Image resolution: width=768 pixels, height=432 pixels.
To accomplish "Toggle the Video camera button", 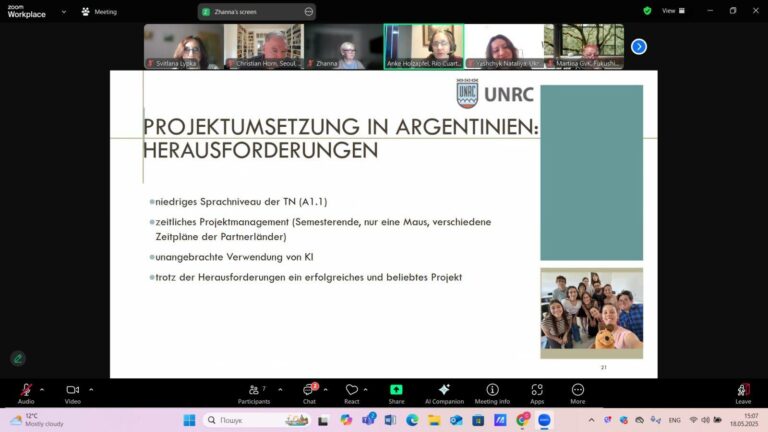I will (x=72, y=393).
